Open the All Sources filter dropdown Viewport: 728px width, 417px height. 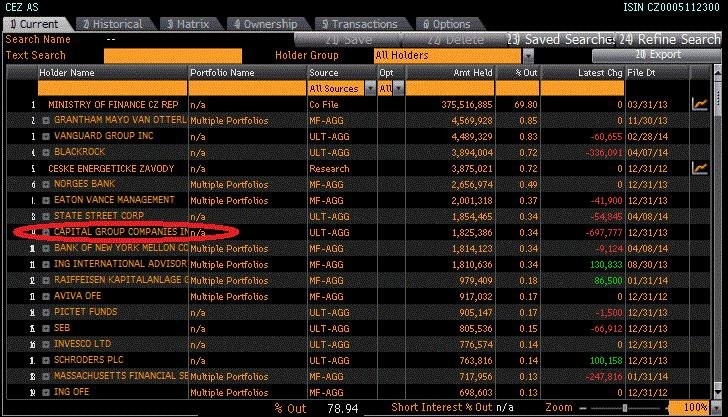[370, 88]
